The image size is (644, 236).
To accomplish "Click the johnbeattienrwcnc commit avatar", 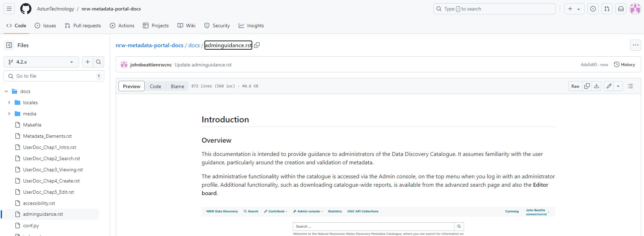I will pos(124,65).
